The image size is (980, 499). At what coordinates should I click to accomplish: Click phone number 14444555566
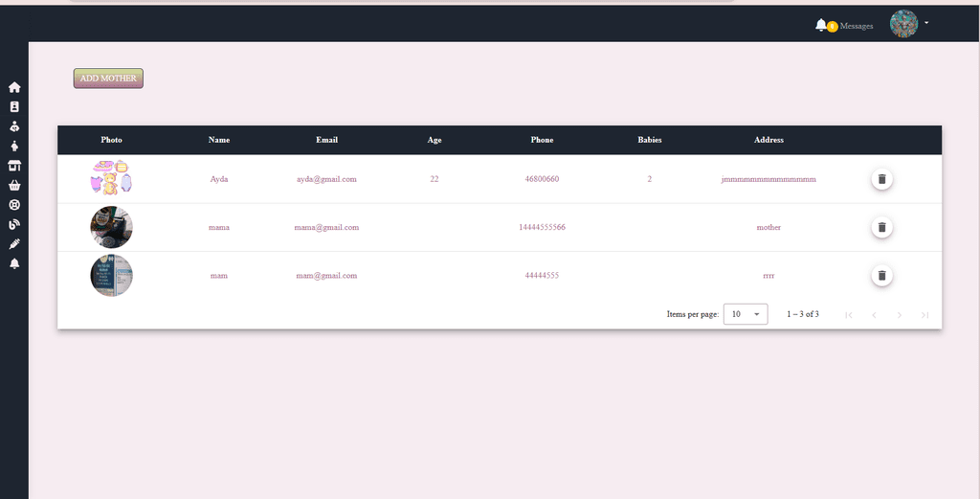coord(542,227)
